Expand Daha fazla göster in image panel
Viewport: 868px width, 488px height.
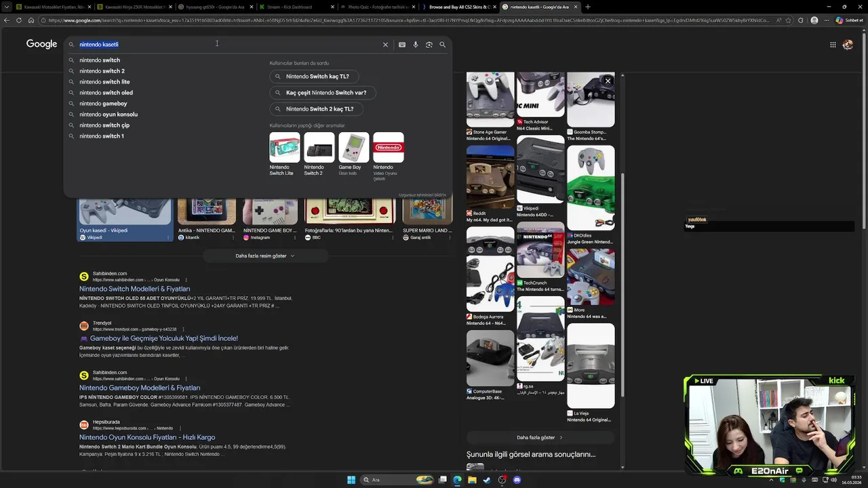(x=540, y=438)
